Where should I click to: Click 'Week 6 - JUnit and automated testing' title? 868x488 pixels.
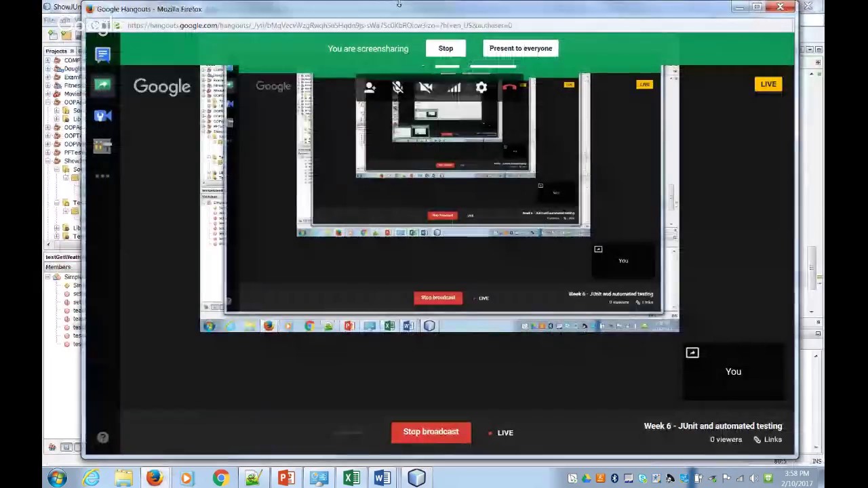click(713, 426)
